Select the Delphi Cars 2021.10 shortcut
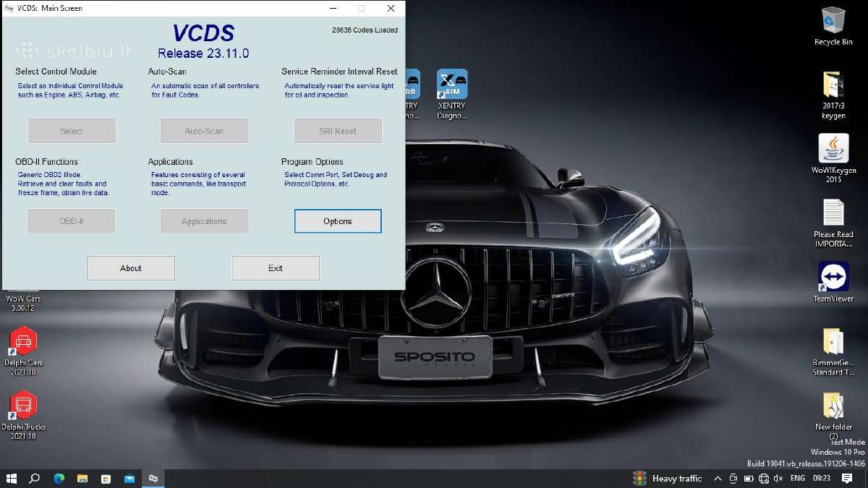 tap(23, 351)
